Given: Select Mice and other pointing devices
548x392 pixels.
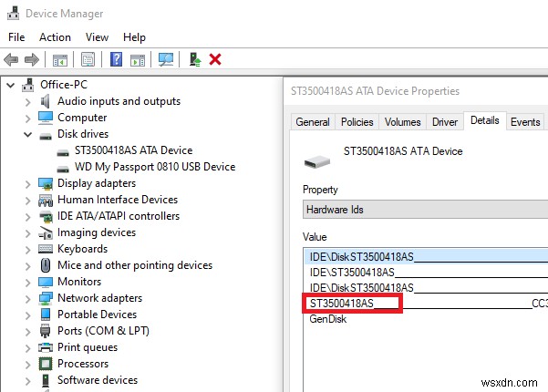Looking at the screenshot, I should (135, 265).
